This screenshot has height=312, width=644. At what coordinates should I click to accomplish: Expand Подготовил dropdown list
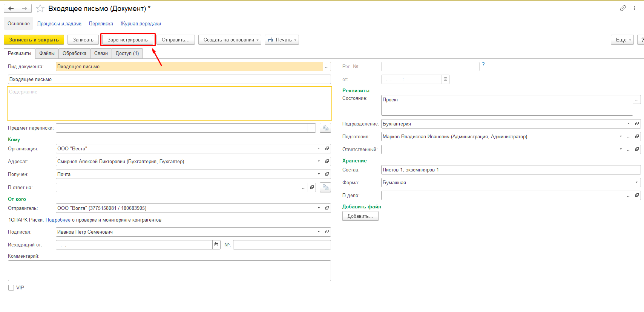point(621,136)
